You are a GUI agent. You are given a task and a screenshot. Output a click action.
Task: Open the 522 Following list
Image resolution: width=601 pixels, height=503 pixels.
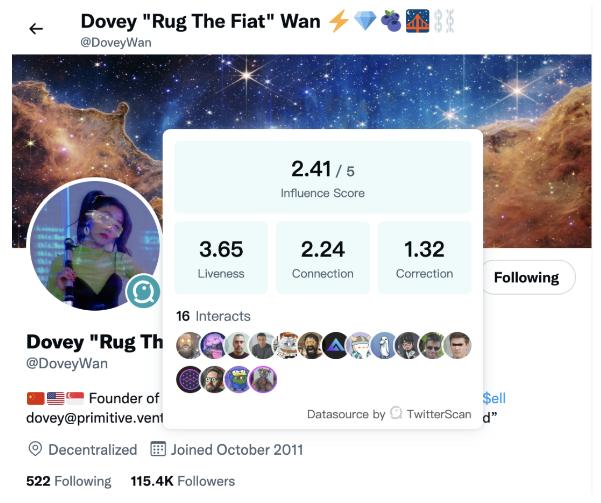coord(69,481)
